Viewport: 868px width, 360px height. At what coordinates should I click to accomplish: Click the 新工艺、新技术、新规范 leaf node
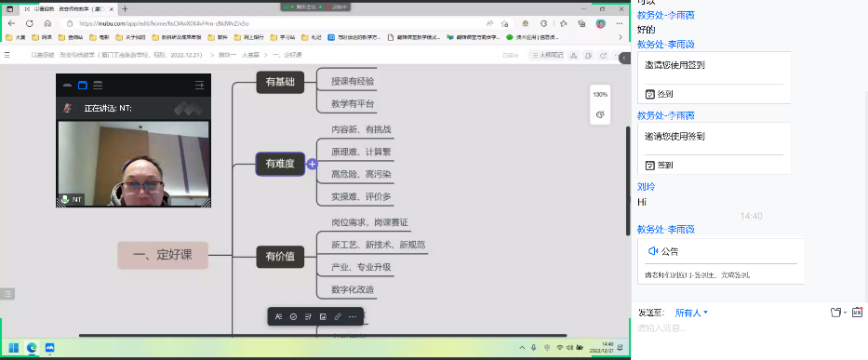pyautogui.click(x=378, y=245)
